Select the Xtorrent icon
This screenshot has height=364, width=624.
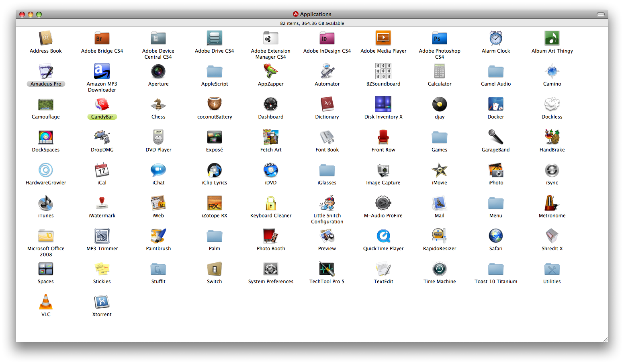pyautogui.click(x=102, y=302)
